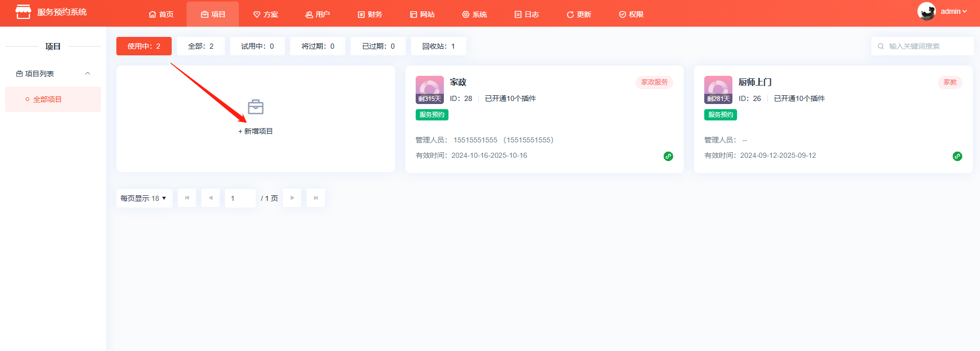Jump to the first page arrow
Viewport: 980px width, 351px height.
[187, 198]
